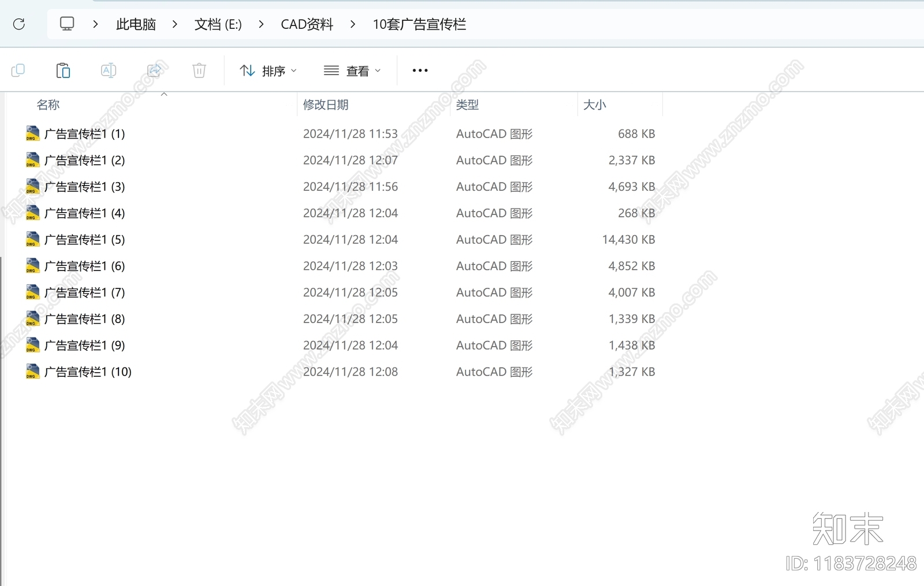Image resolution: width=924 pixels, height=586 pixels.
Task: Click size value 688 KB
Action: pyautogui.click(x=636, y=134)
